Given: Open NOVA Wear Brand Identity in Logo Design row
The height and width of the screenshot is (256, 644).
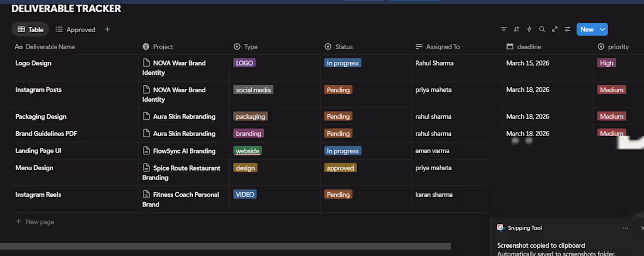Looking at the screenshot, I should [x=174, y=68].
